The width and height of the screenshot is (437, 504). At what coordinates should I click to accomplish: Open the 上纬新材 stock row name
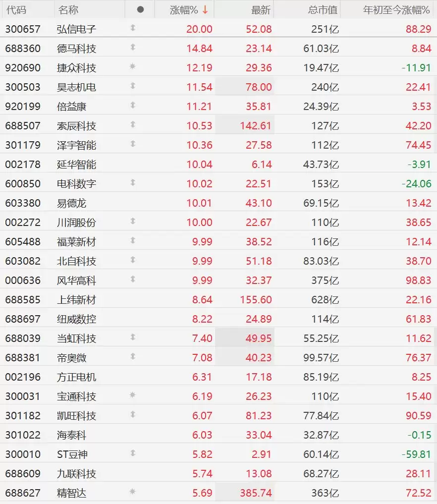[x=76, y=300]
